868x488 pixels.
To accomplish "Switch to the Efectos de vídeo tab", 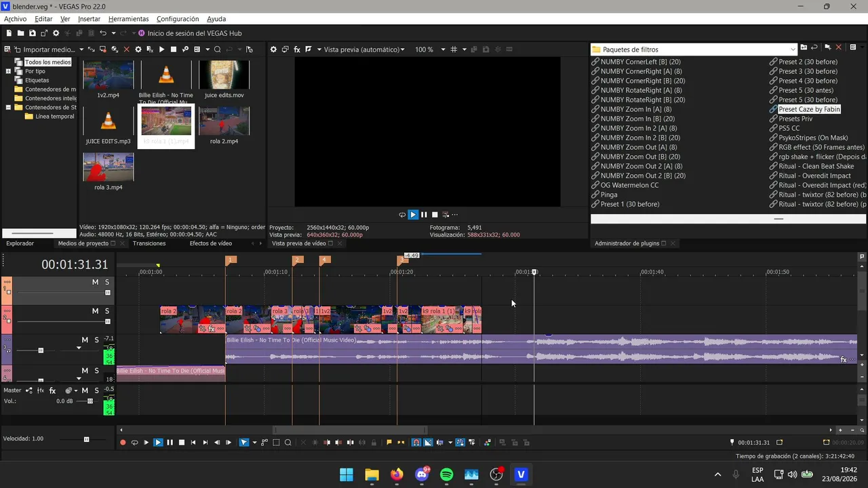I will (x=210, y=243).
